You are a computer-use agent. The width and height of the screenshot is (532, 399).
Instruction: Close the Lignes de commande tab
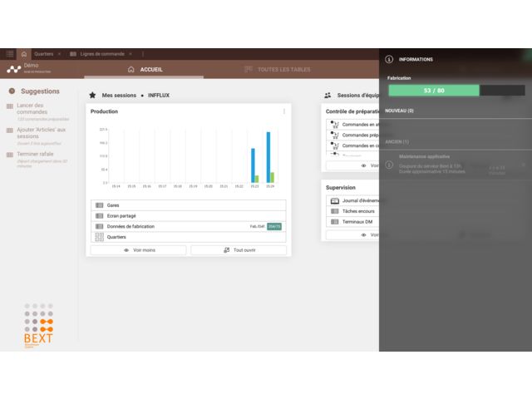131,54
